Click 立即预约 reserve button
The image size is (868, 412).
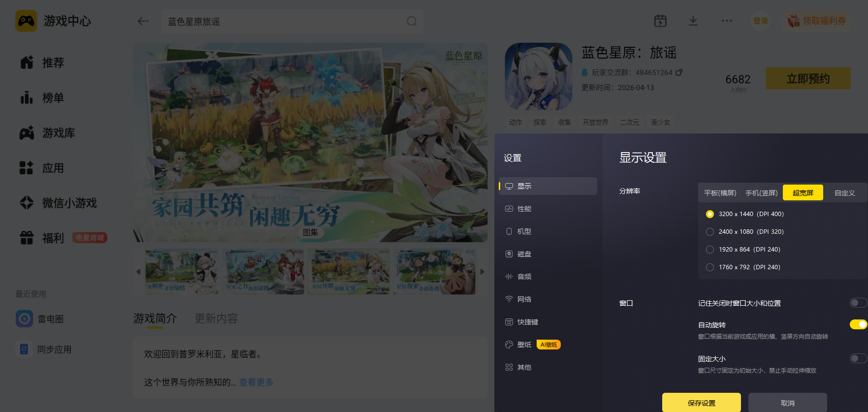click(x=808, y=79)
